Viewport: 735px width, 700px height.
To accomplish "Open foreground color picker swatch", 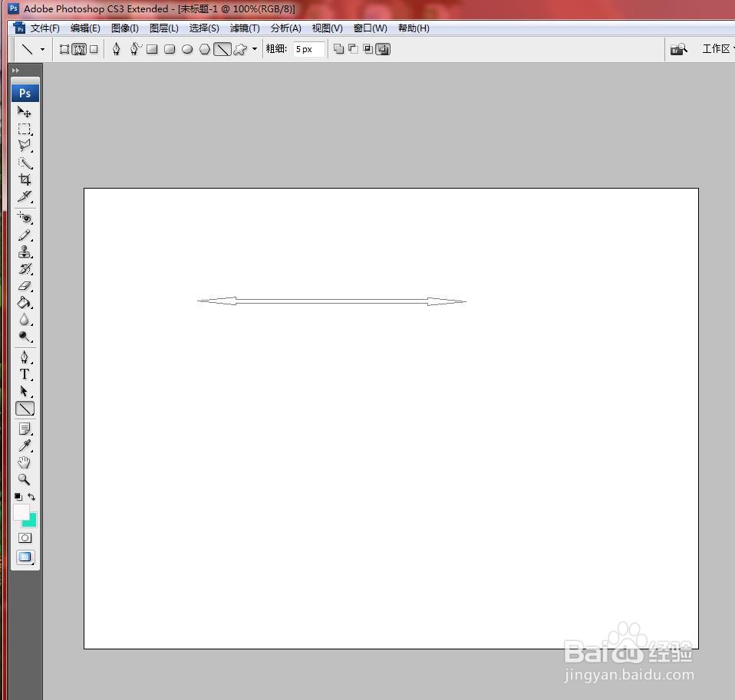I will coord(21,511).
